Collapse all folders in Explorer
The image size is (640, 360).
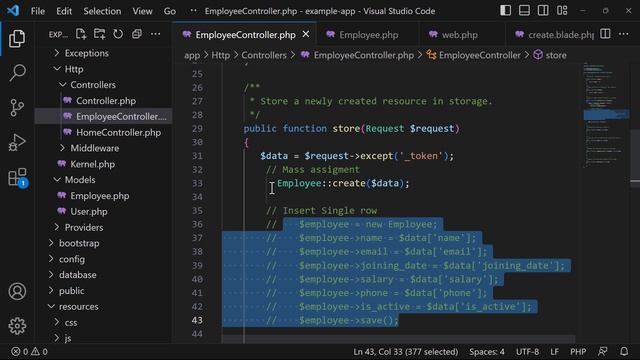tap(137, 34)
